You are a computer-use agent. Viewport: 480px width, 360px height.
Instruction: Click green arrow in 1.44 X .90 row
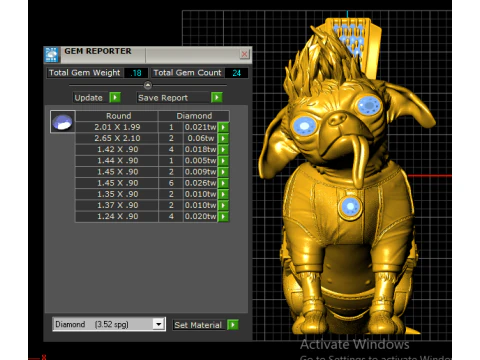tap(223, 161)
